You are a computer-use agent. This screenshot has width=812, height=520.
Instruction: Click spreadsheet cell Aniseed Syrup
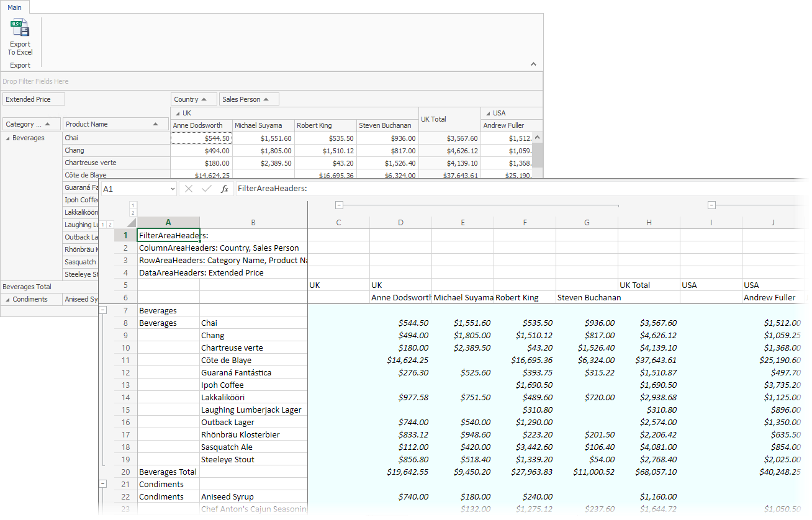pyautogui.click(x=253, y=496)
